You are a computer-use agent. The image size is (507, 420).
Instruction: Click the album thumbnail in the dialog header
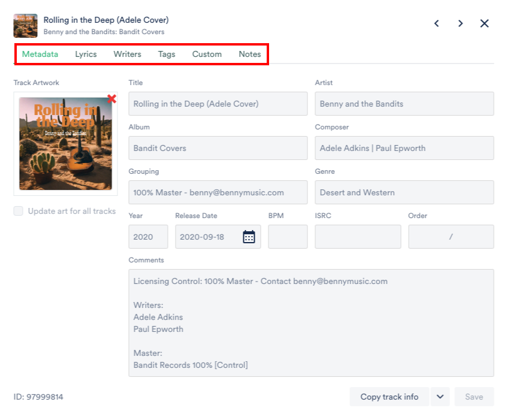25,26
